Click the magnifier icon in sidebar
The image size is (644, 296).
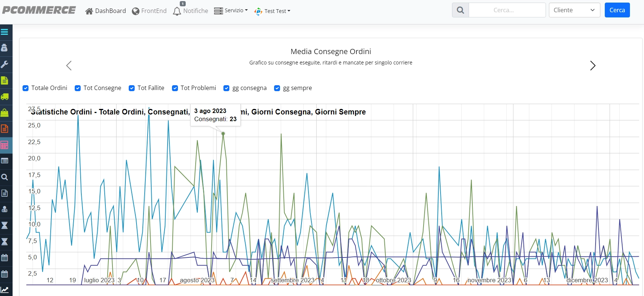pyautogui.click(x=4, y=177)
